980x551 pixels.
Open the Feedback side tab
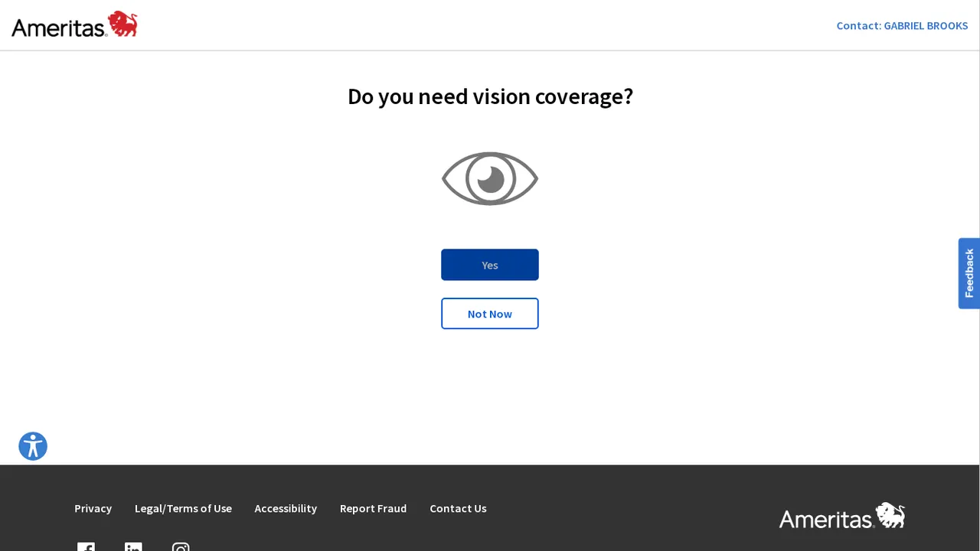[x=969, y=273]
